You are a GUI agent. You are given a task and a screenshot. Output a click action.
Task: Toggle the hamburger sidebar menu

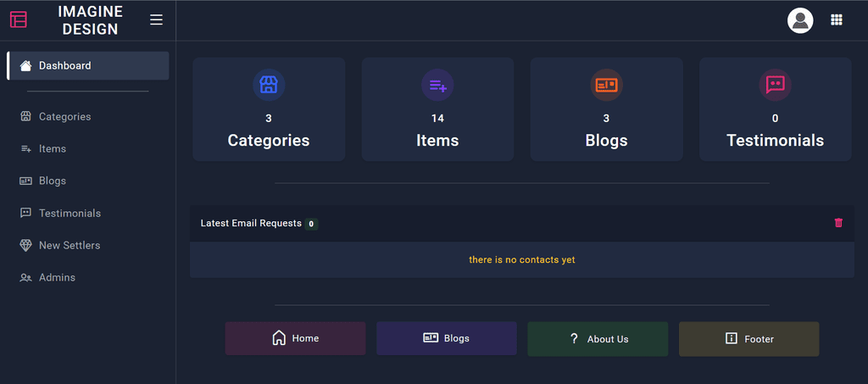157,19
